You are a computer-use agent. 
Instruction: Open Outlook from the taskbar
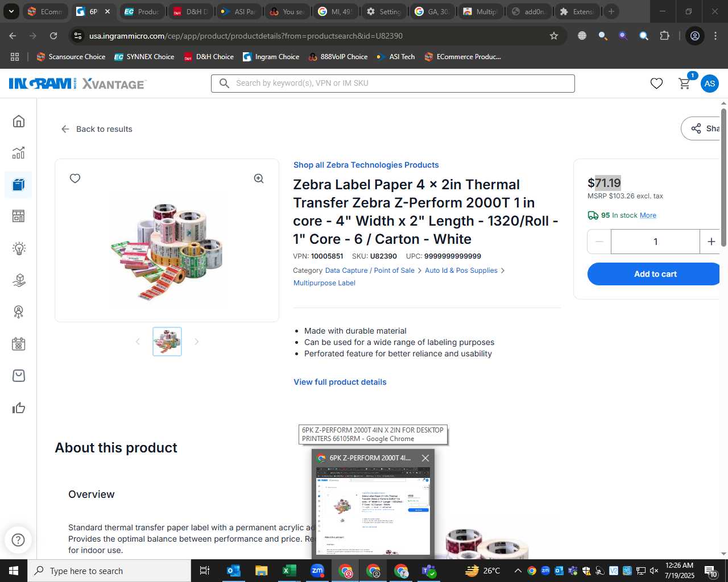(233, 571)
